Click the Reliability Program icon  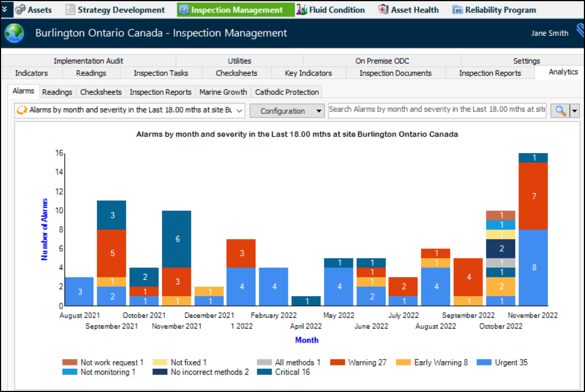click(x=458, y=10)
